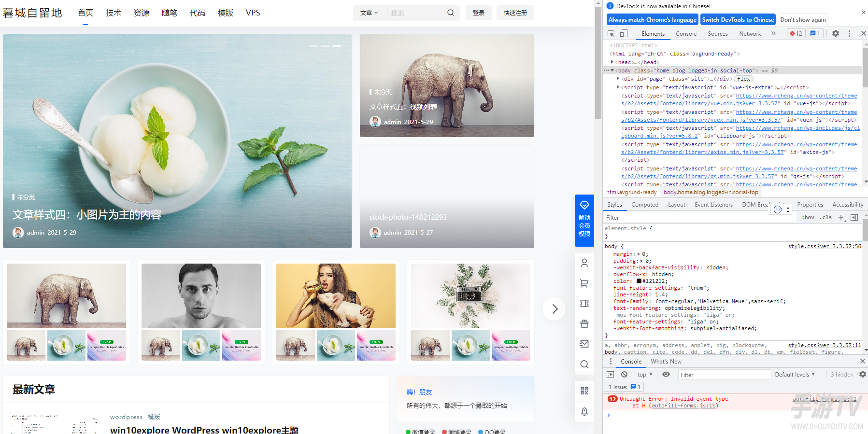The width and height of the screenshot is (868, 434).
Task: Show the console sidebar panel icon
Action: point(611,374)
